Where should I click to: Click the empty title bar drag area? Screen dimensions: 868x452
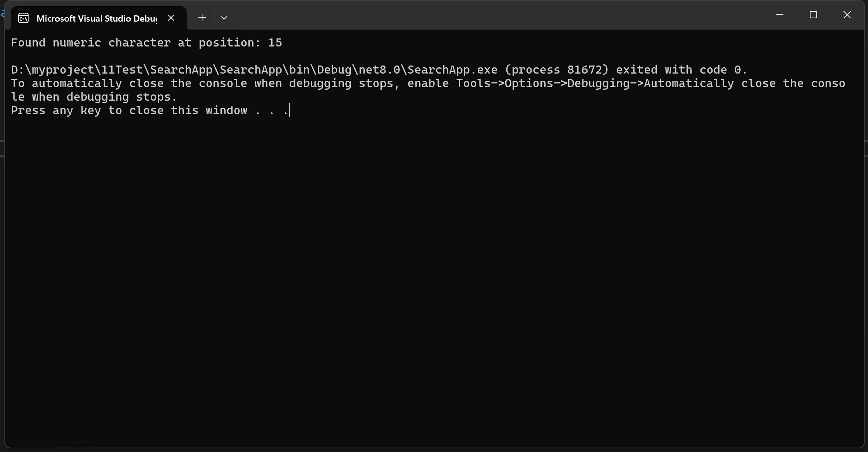[x=498, y=15]
